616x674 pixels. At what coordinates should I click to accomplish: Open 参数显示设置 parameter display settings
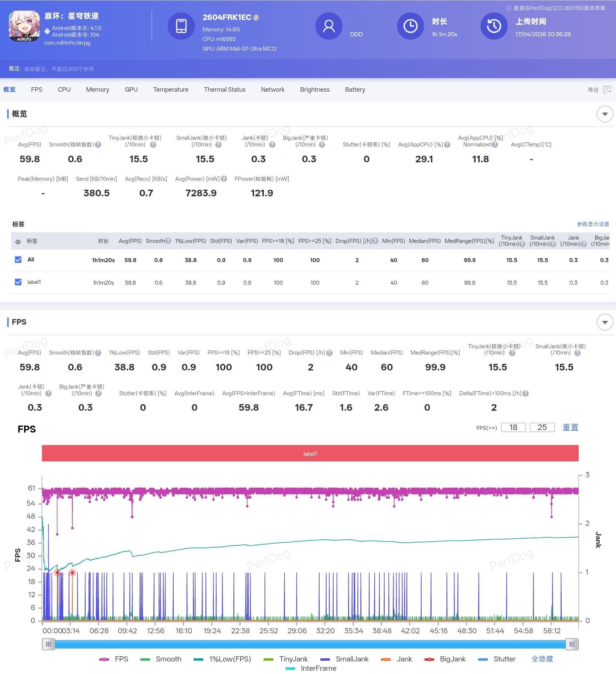click(x=593, y=224)
